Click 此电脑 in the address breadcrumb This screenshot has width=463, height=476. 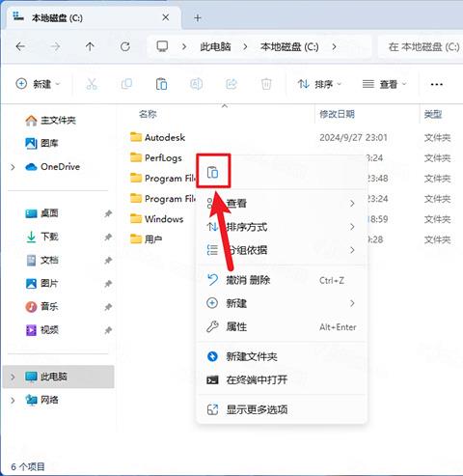[215, 47]
